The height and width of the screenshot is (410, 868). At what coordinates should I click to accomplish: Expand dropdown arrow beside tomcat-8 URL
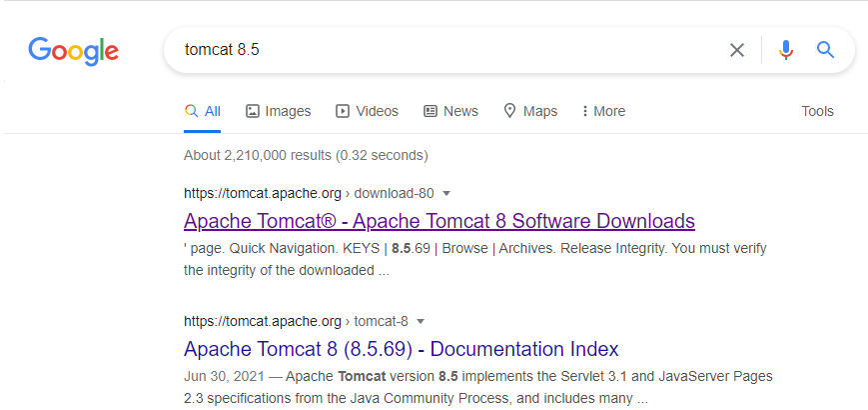[x=421, y=321]
